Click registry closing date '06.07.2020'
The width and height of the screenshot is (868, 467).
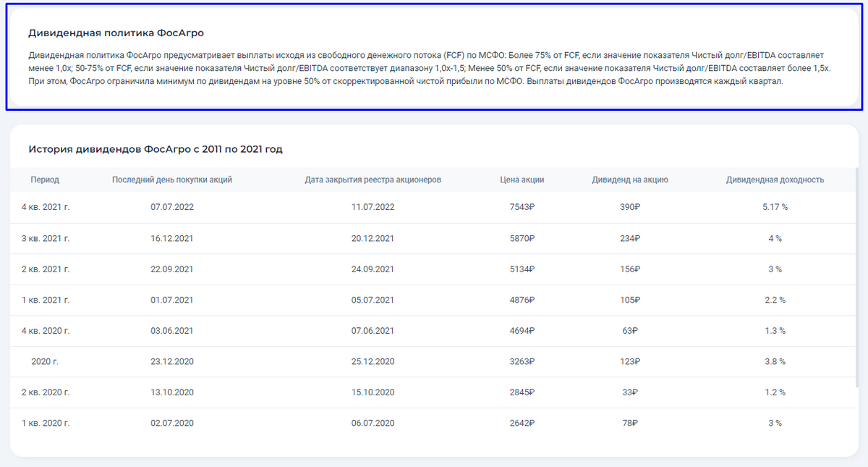tap(373, 423)
